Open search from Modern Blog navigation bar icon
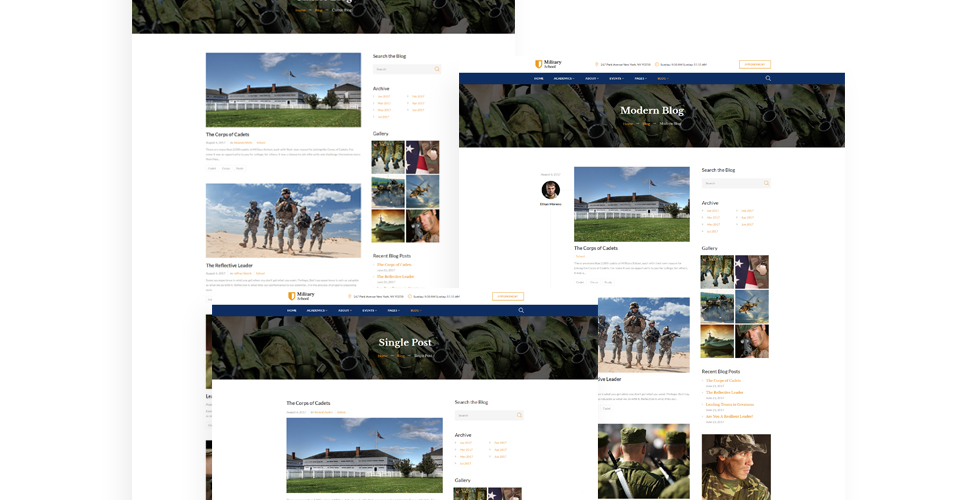 pyautogui.click(x=768, y=78)
